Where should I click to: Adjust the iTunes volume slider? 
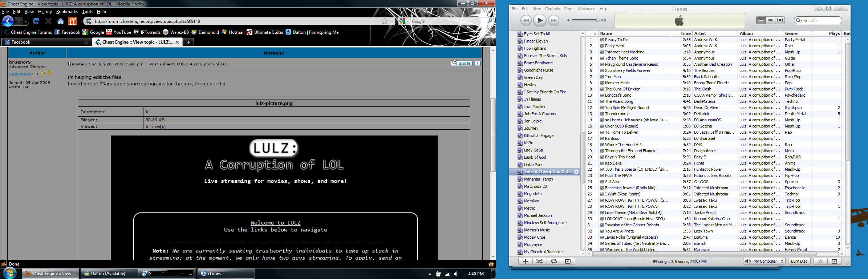pyautogui.click(x=597, y=20)
